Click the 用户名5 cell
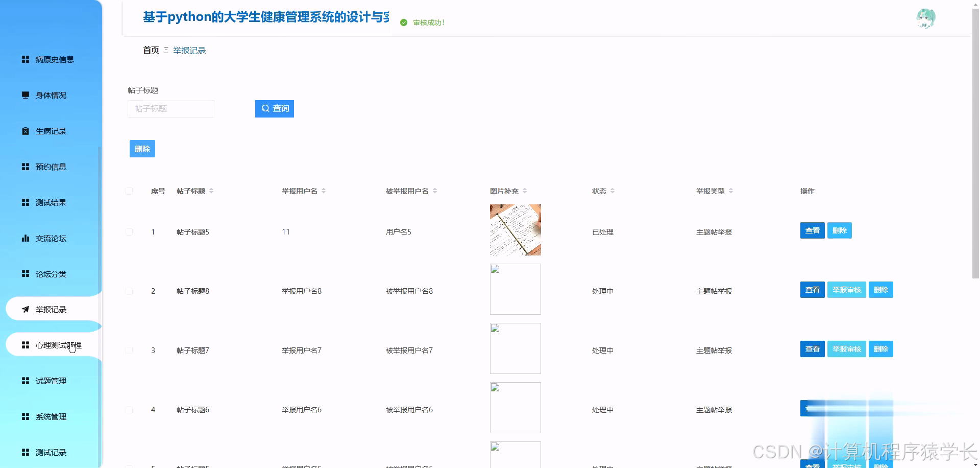 [399, 232]
